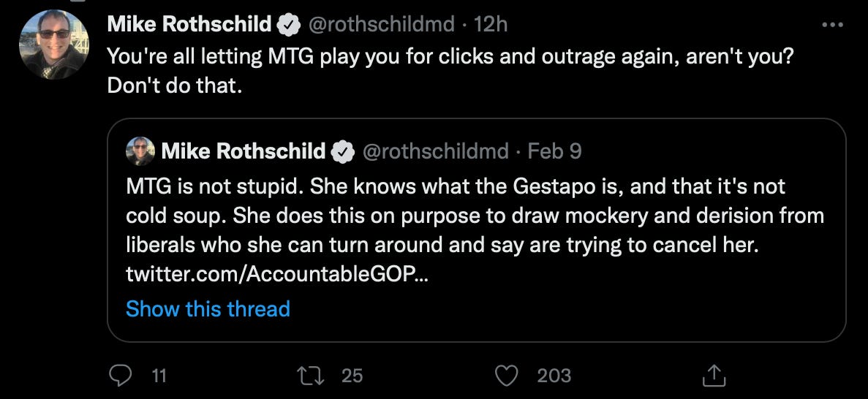Open the twitter.com/AccountableGOP… link
Screen dimensions: 868x399
click(277, 275)
